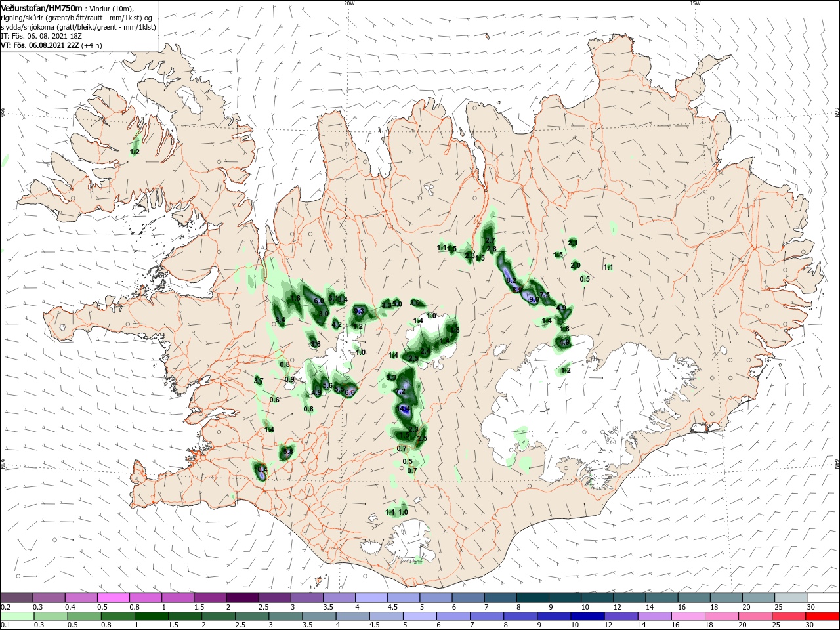Viewport: 840px width, 630px height.
Task: Click the 2.1 precipitation value
Action: 573,243
